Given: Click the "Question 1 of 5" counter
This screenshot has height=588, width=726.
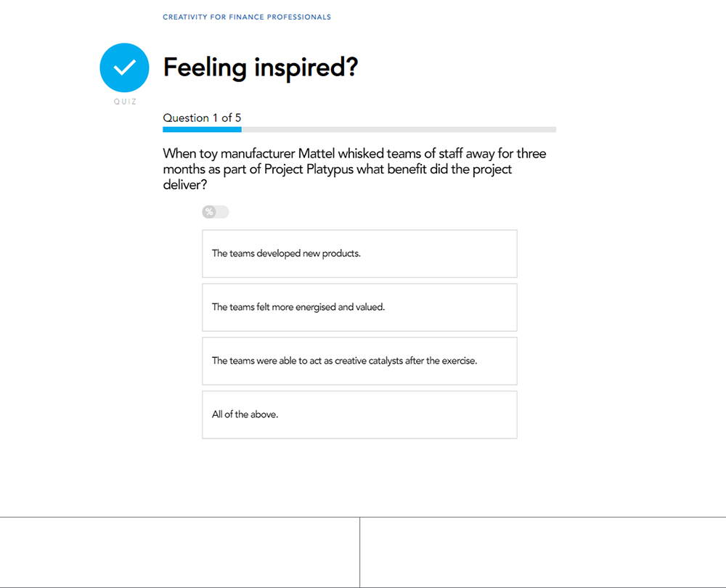Looking at the screenshot, I should pos(202,118).
